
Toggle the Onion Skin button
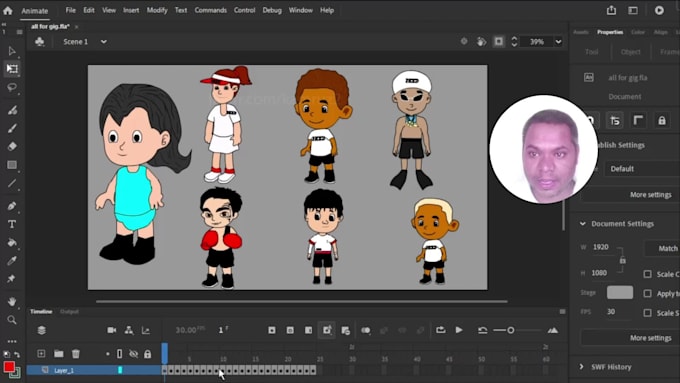366,331
